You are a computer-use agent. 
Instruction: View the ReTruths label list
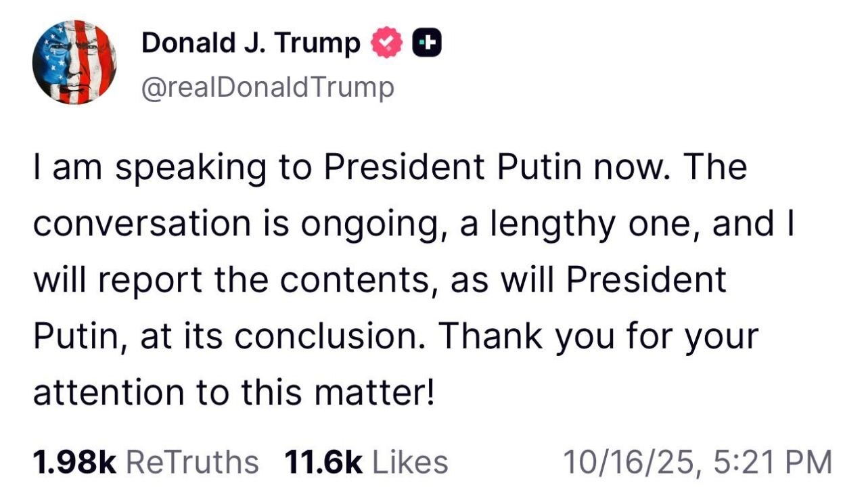pos(192,462)
